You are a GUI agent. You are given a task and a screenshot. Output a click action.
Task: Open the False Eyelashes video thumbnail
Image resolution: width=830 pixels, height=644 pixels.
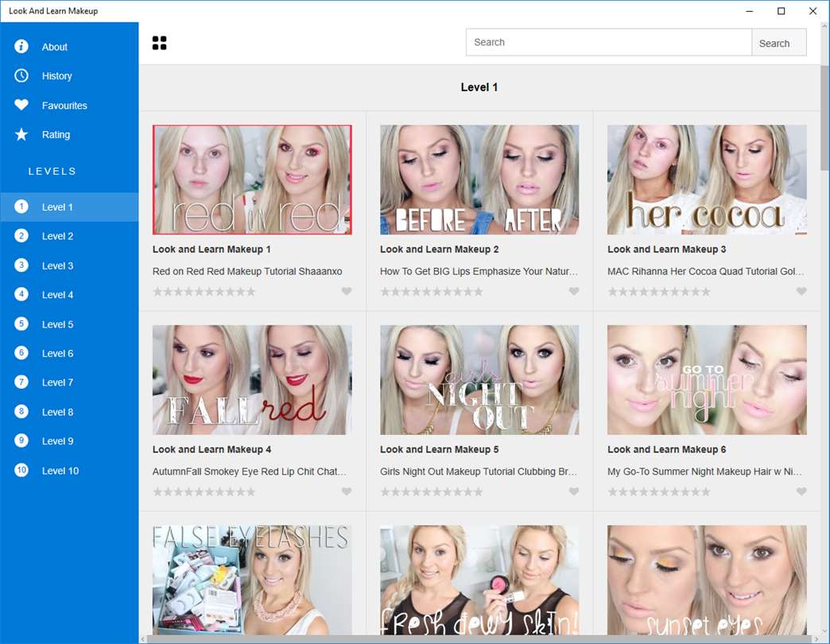coord(252,580)
